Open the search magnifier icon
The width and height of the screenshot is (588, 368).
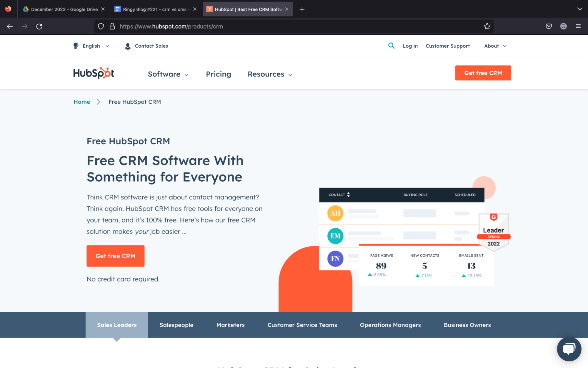[391, 46]
